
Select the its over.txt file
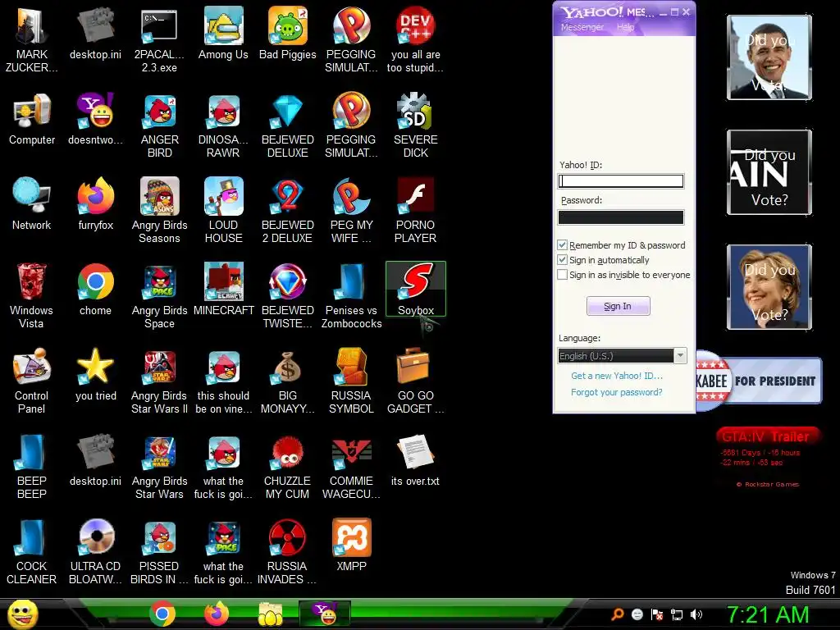pyautogui.click(x=415, y=460)
